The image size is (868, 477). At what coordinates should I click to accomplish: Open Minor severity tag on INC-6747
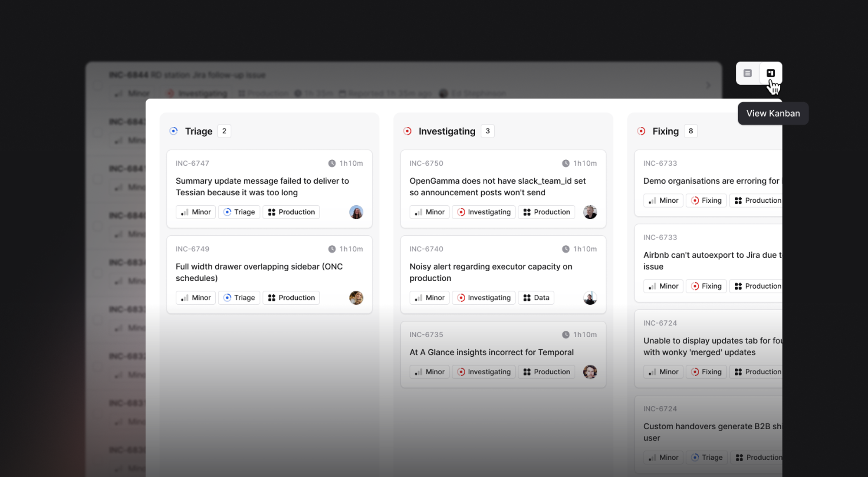(x=196, y=212)
